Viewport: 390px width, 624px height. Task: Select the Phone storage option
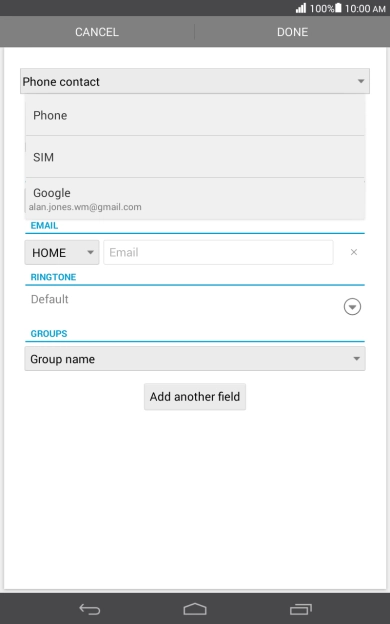(195, 115)
